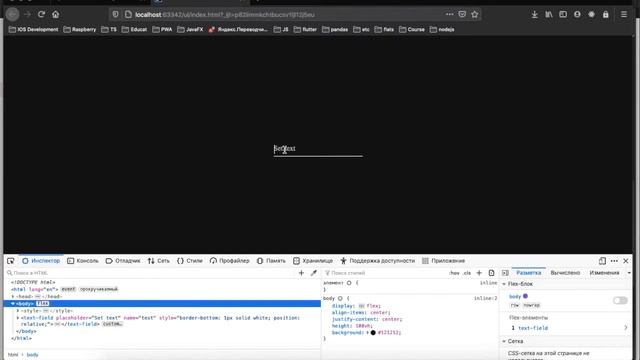Viewport: 640px width, 360px height.
Task: Open the account avatar icon
Action: [x=577, y=15]
